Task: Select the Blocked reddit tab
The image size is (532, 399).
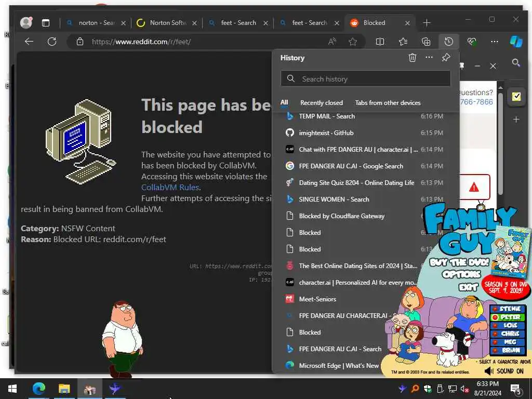Action: coord(379,23)
